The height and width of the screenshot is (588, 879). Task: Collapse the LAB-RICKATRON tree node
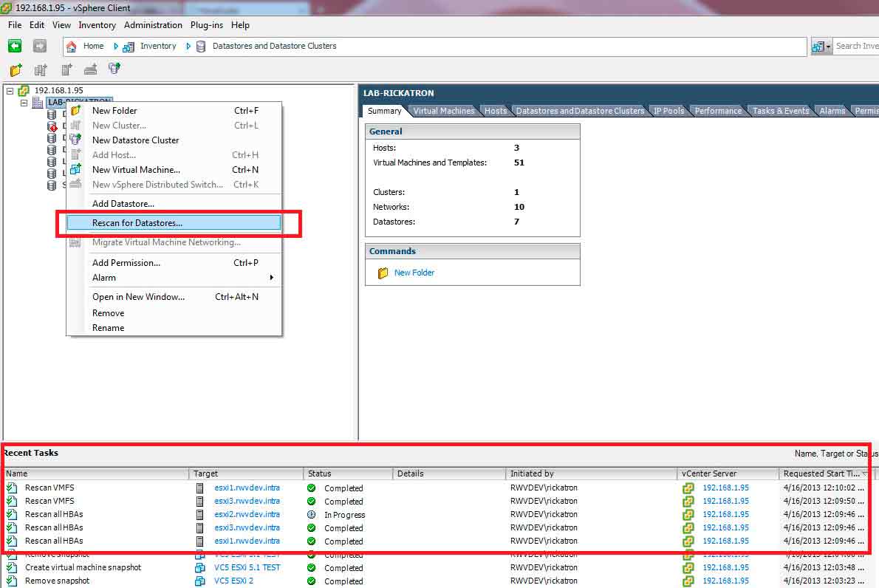(24, 103)
